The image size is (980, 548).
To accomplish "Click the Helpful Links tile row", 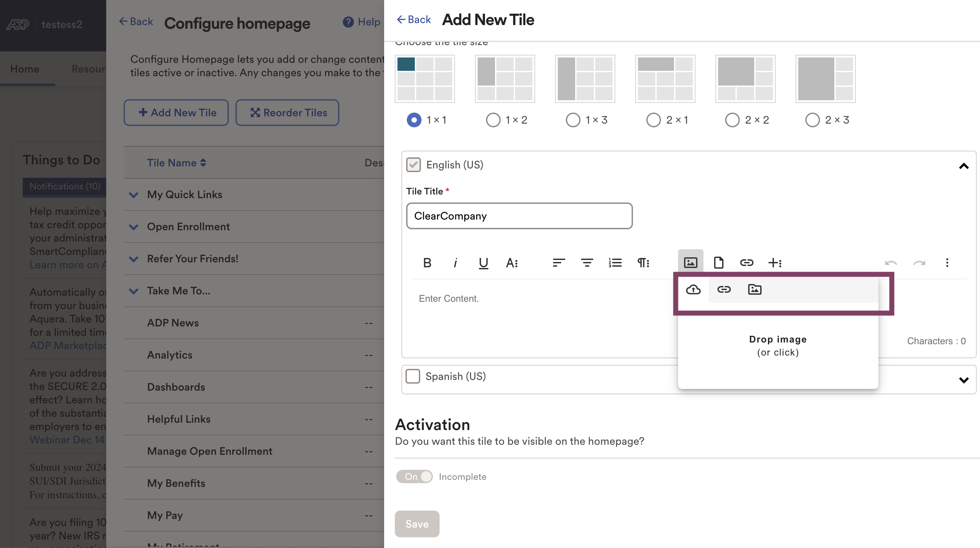I will (254, 419).
